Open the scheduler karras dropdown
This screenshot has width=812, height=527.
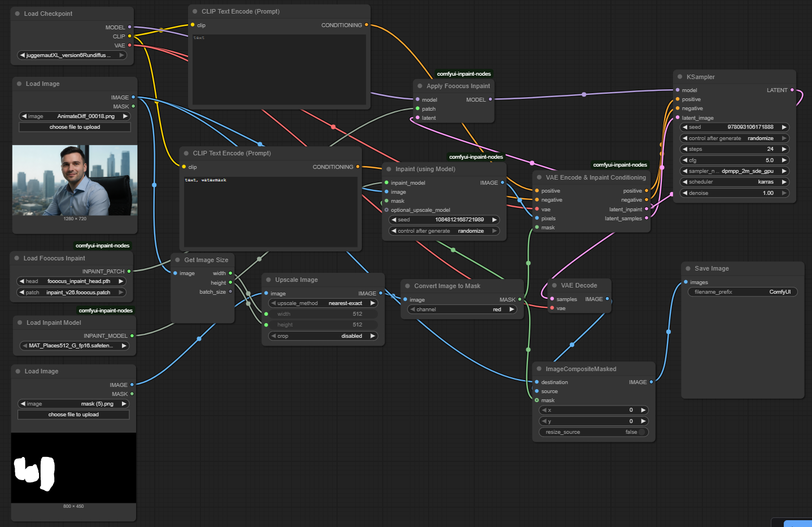[x=734, y=182]
